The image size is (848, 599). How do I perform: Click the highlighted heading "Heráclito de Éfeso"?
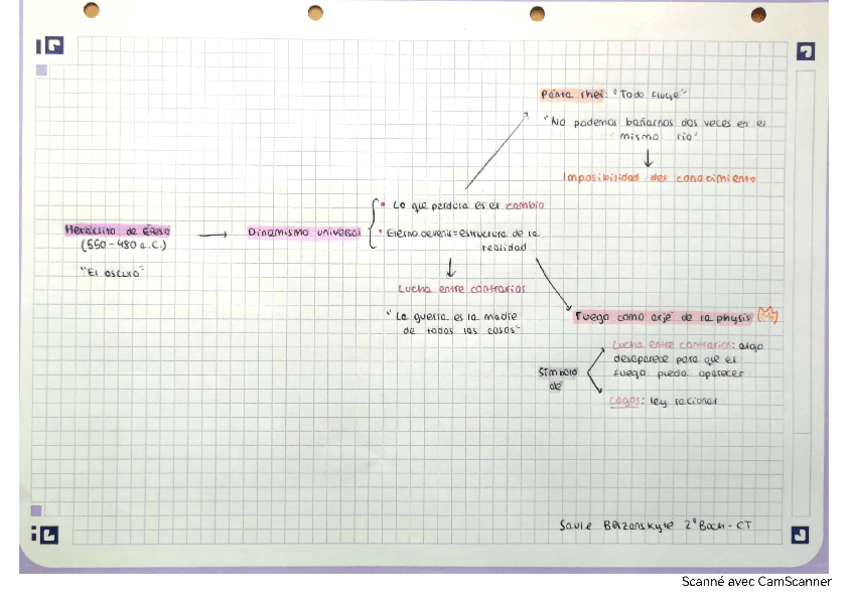point(117,231)
